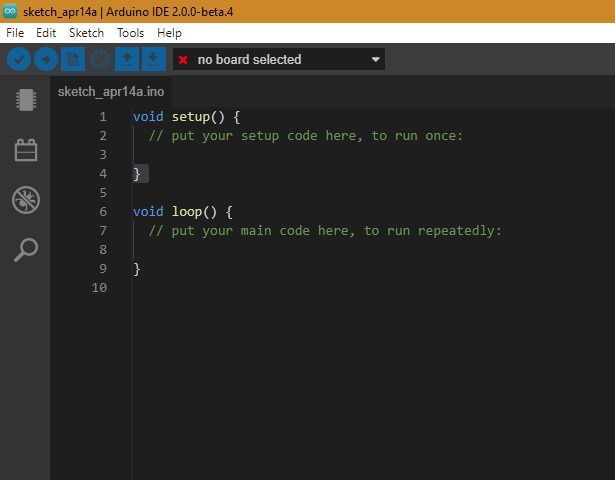The image size is (615, 480).
Task: Create a new sketch with page icon
Action: 73,59
